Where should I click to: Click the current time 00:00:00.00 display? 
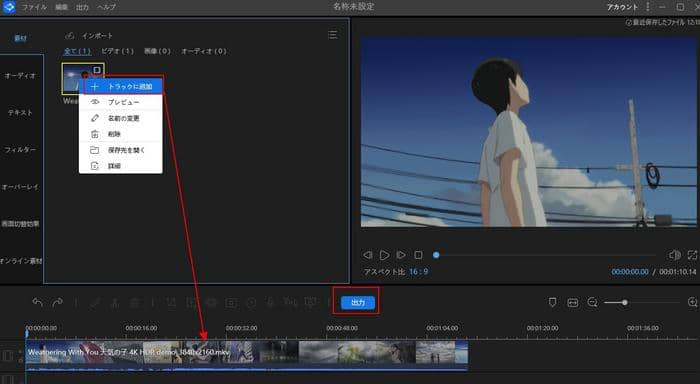(x=630, y=271)
